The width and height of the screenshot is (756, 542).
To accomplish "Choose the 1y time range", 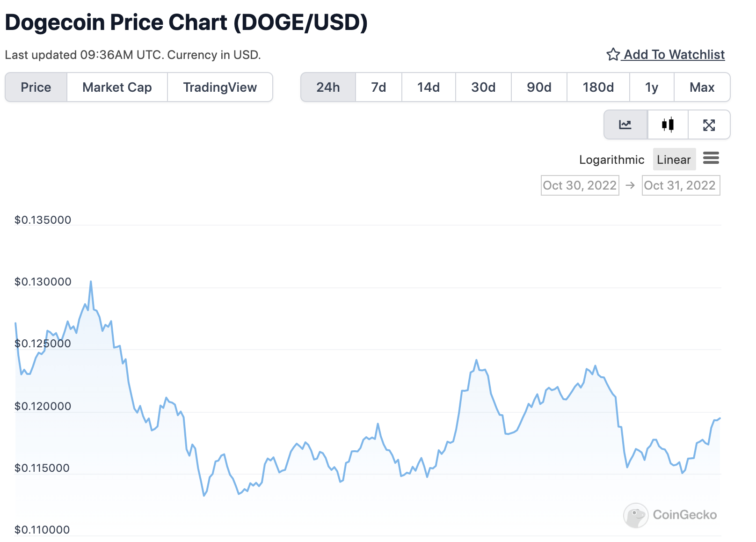I will point(652,87).
